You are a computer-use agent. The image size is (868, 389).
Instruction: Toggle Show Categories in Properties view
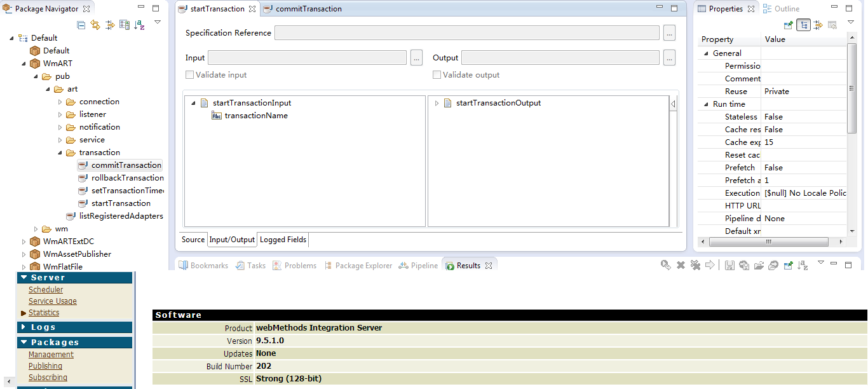point(804,25)
